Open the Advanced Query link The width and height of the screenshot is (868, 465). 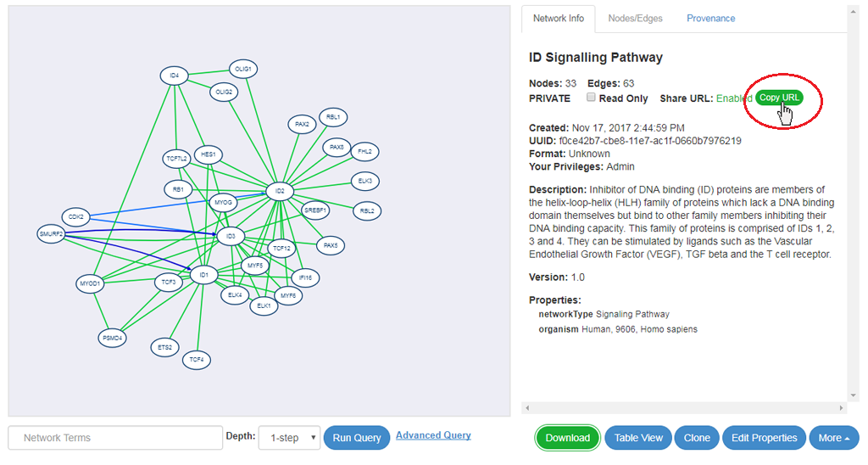pyautogui.click(x=433, y=435)
